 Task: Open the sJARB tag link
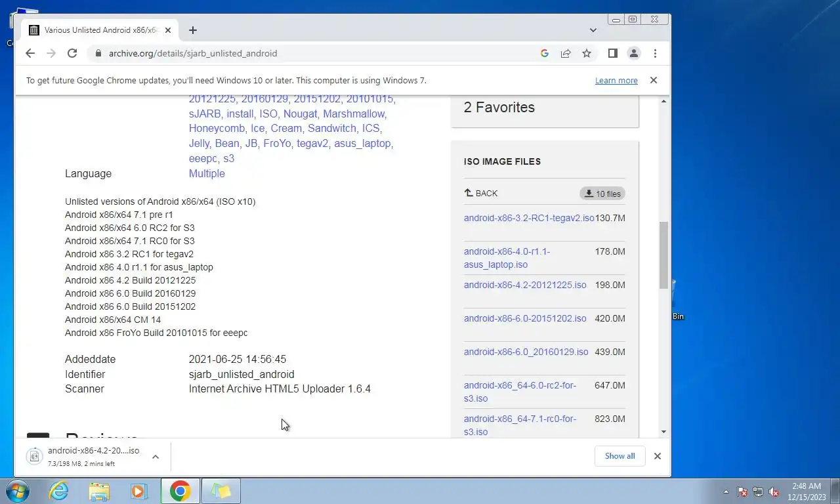205,114
